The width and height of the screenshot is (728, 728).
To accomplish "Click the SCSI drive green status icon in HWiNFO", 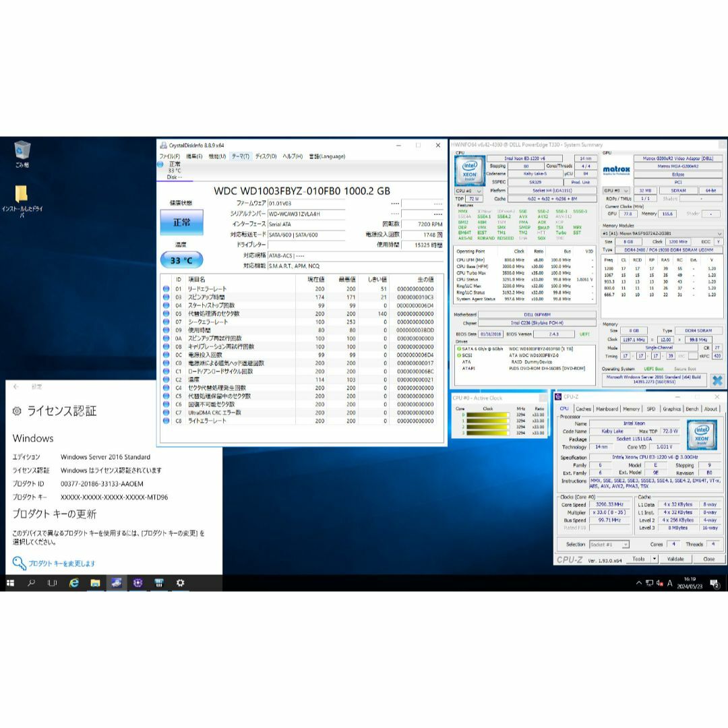I will [459, 355].
